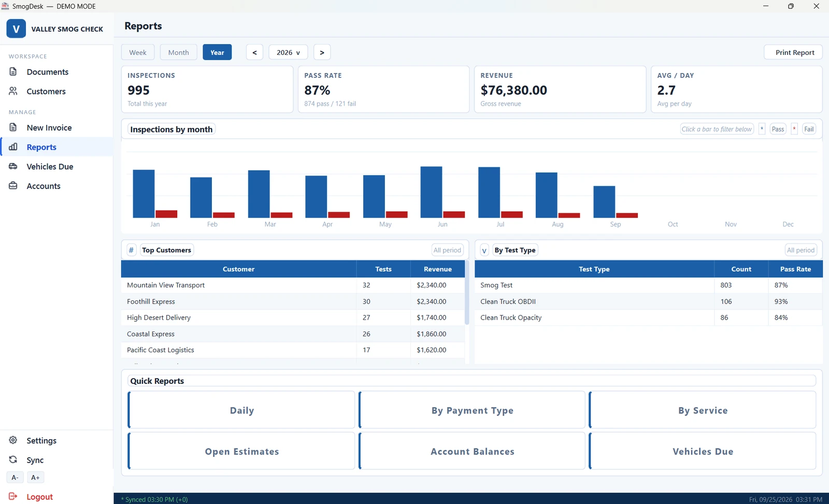Image resolution: width=829 pixels, height=504 pixels.
Task: Select the Mountain View Transport row
Action: (293, 285)
